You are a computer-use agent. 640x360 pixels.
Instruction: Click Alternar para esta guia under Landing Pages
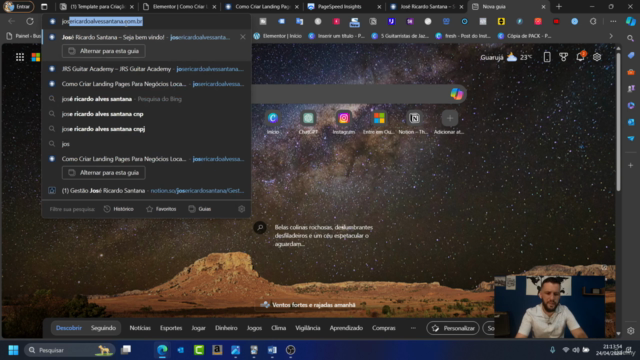click(x=104, y=173)
